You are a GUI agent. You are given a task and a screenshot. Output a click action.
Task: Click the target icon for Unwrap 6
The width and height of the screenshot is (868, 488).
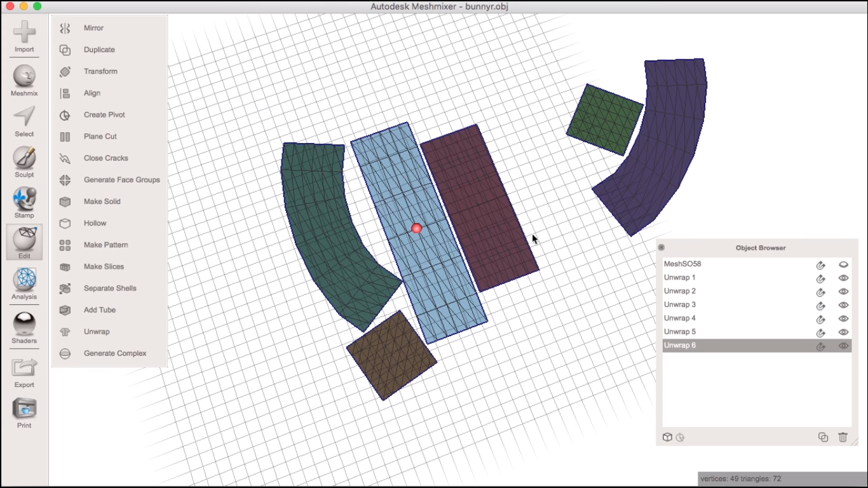(x=820, y=346)
